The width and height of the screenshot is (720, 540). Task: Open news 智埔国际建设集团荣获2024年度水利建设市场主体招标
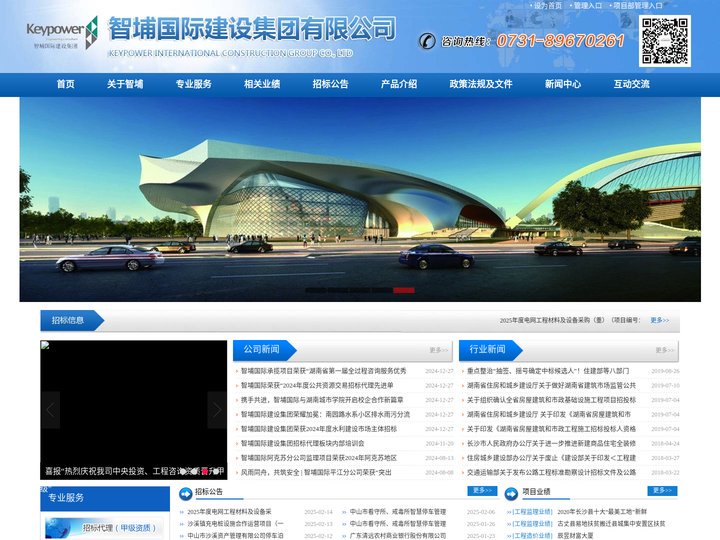(319, 429)
